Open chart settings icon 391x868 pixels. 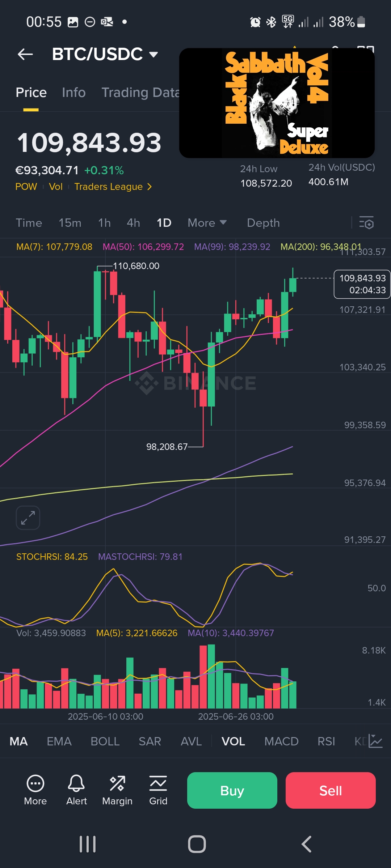coord(366,223)
